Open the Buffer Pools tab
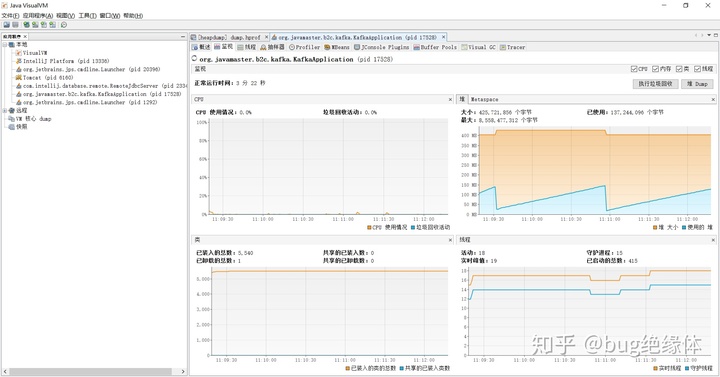This screenshot has height=377, width=720. [435, 47]
